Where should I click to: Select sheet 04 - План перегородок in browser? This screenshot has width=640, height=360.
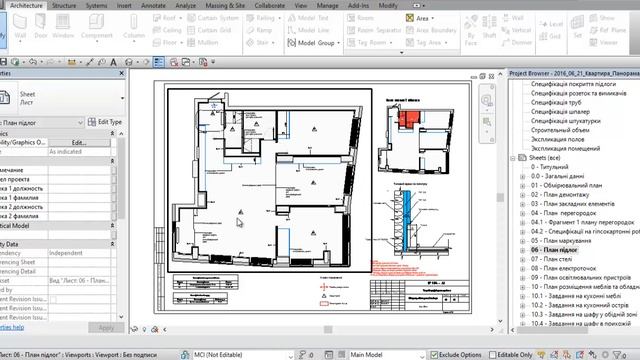(563, 213)
